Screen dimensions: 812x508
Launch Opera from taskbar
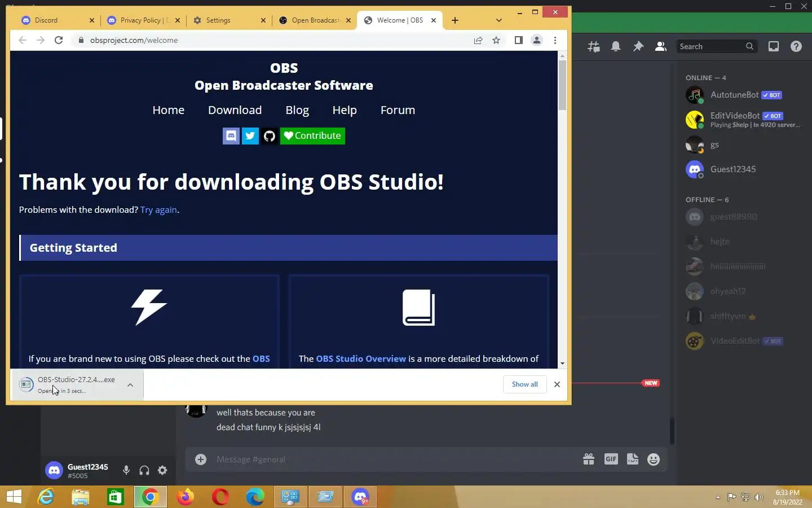[220, 497]
